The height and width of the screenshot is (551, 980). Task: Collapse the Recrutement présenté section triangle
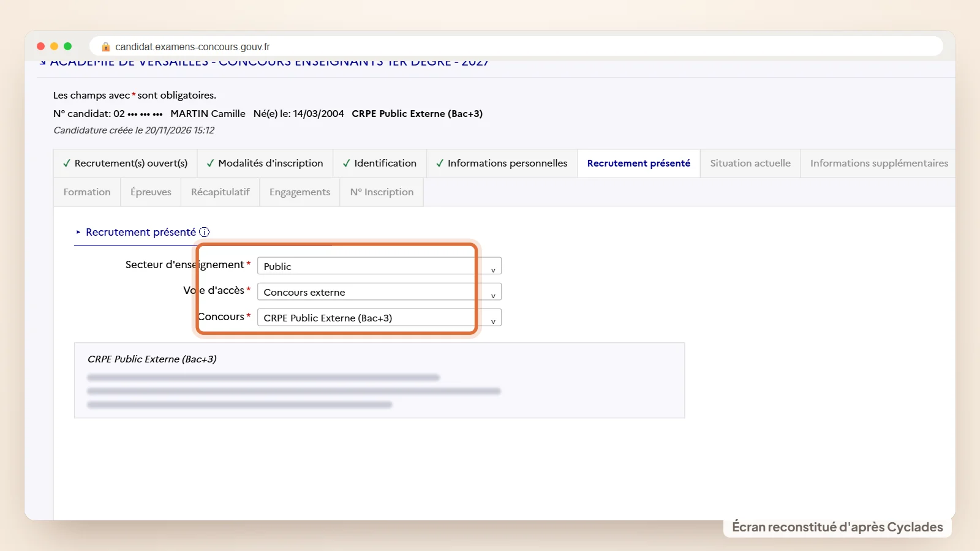pos(78,232)
